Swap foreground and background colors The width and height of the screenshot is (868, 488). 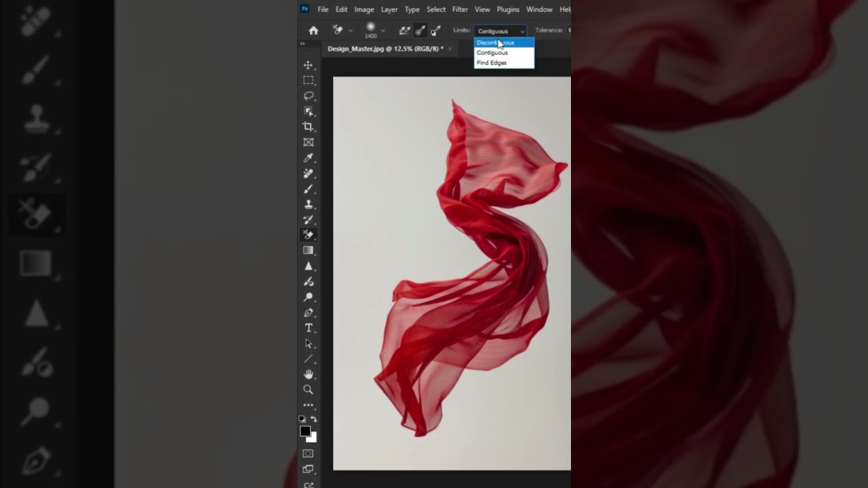tap(313, 420)
